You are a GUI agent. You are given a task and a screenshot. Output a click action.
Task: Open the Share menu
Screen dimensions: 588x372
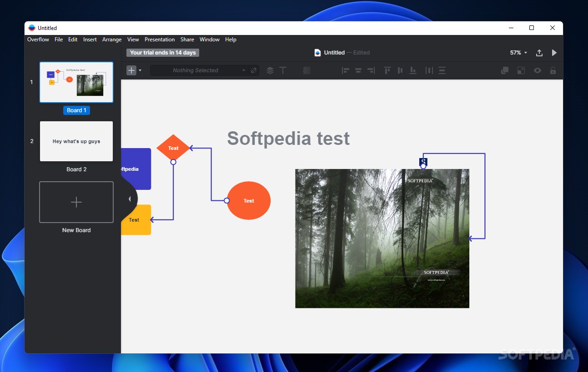pyautogui.click(x=187, y=40)
